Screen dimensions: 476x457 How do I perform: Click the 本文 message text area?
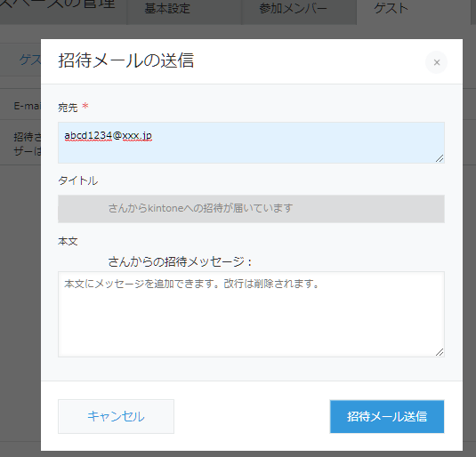tap(251, 314)
